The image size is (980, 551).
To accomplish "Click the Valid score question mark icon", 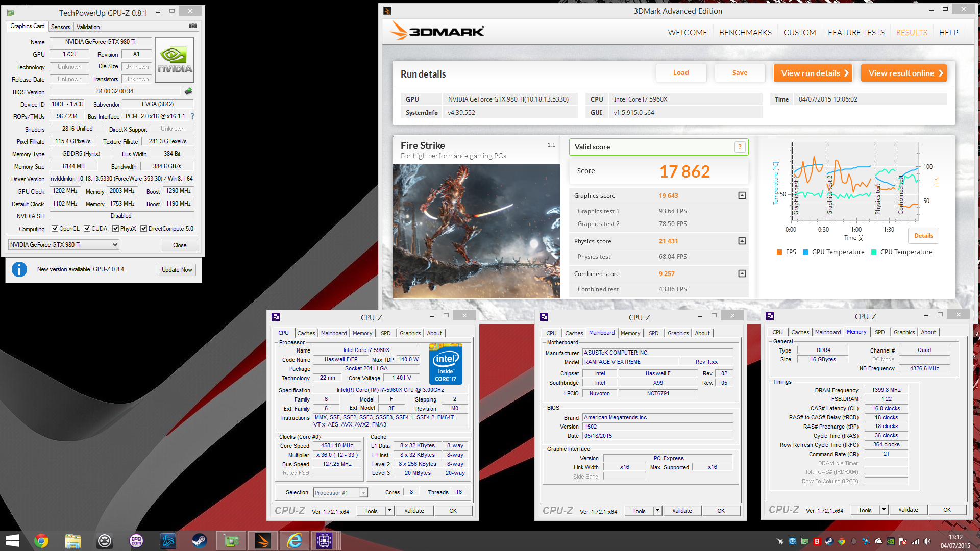I will (x=740, y=147).
